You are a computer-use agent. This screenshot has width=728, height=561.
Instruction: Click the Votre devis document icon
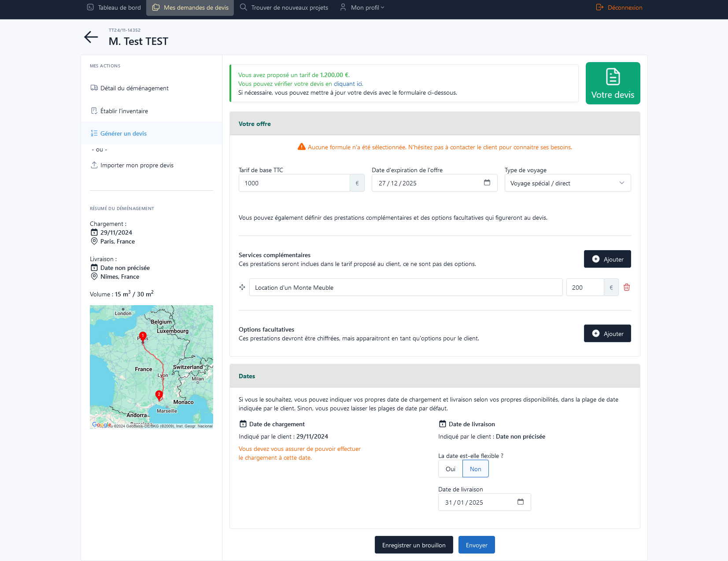point(613,77)
